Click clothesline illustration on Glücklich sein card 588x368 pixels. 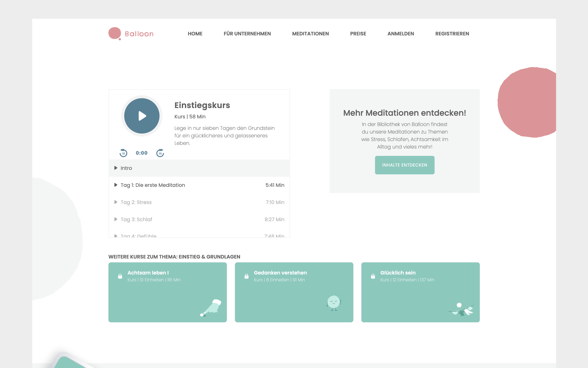point(461,309)
